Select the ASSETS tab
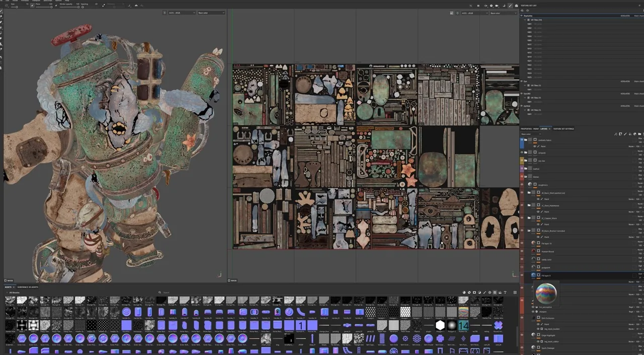Image resolution: width=644 pixels, height=355 pixels. pos(9,287)
